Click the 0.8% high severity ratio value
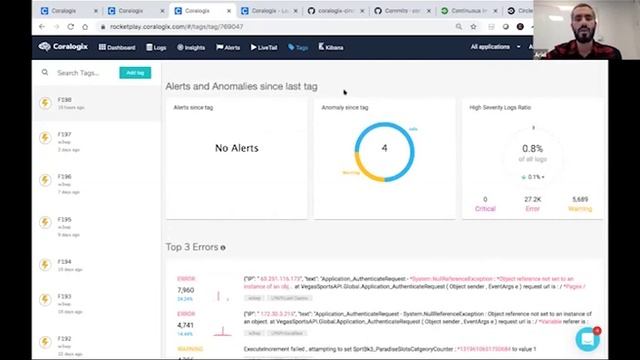640x360 pixels. 533,149
